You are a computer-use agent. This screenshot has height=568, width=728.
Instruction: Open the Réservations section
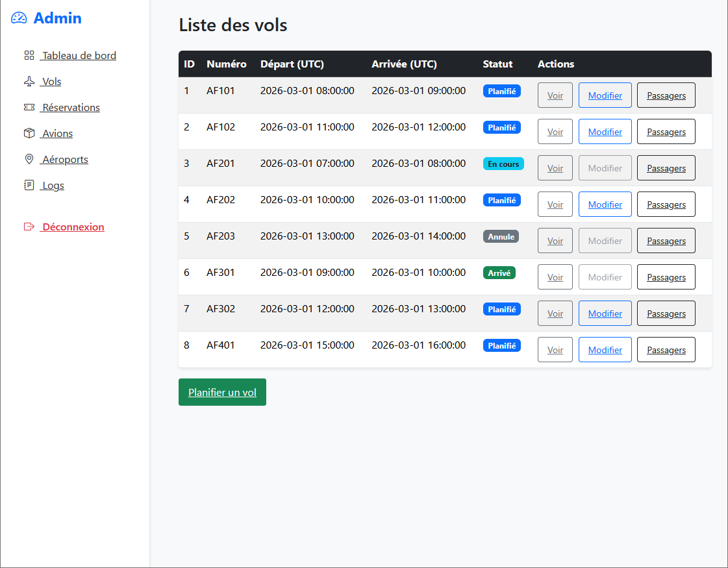click(69, 107)
